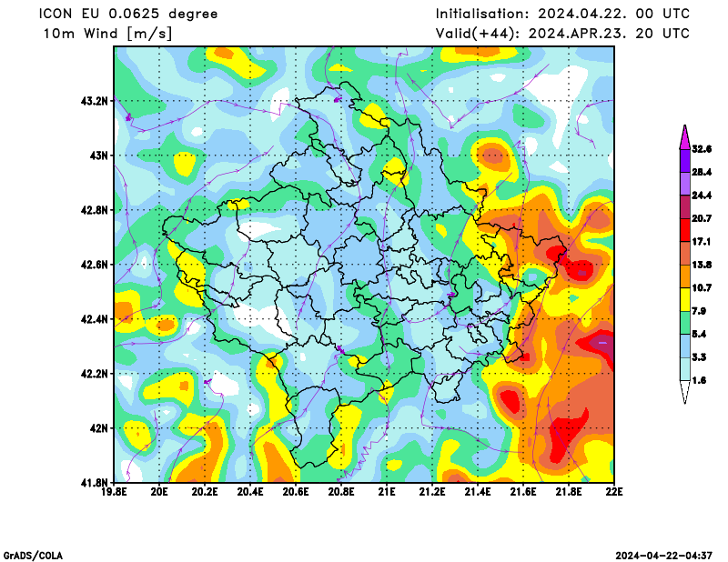Click the 20.6E longitude label
Screen dimensions: 728x562
click(296, 491)
